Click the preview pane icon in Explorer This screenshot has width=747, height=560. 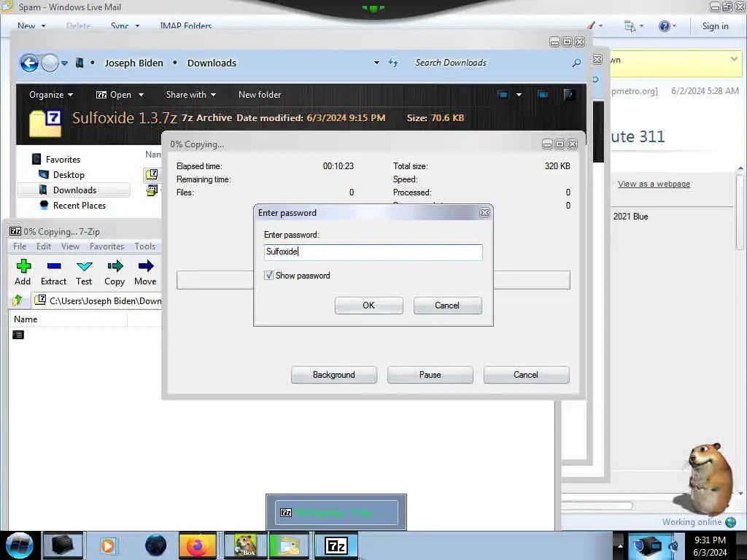click(x=543, y=94)
